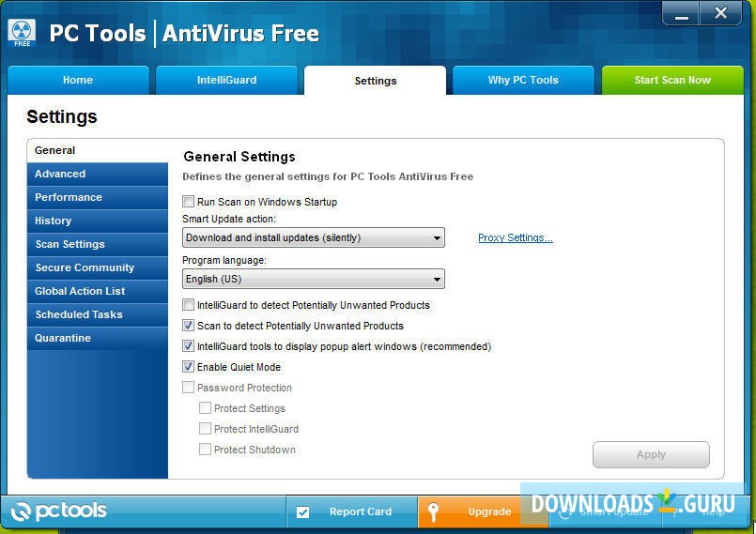The image size is (756, 534).
Task: Tick the Protect Shutdown checkbox
Action: (x=205, y=450)
